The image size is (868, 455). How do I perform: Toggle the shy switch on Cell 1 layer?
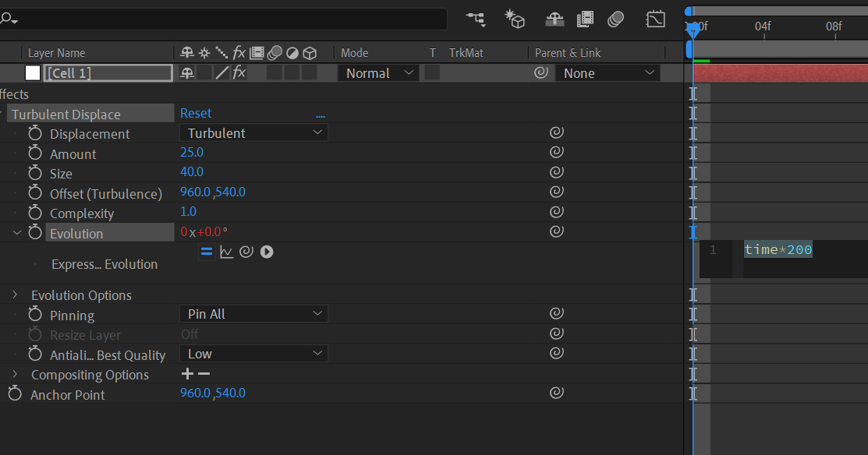(187, 73)
